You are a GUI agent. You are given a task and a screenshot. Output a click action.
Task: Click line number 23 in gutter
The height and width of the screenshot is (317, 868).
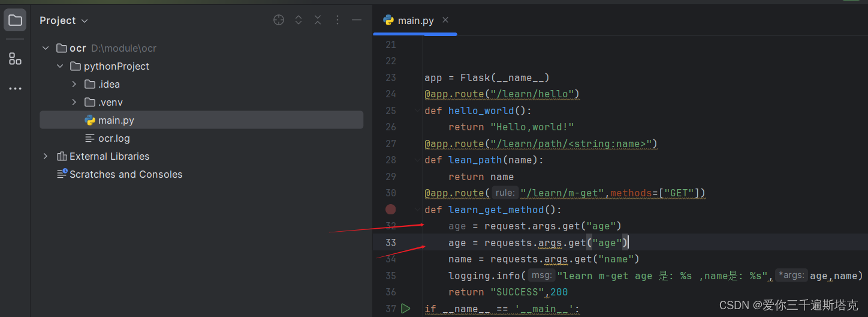(x=390, y=77)
